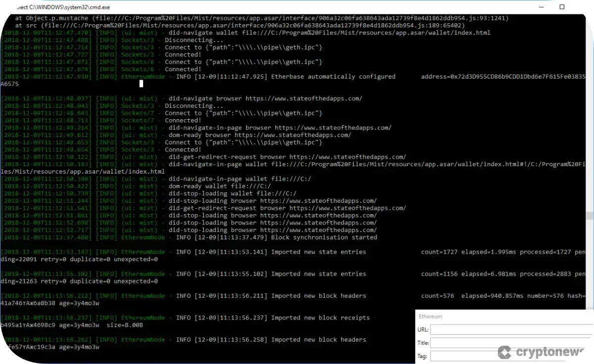This screenshot has width=594, height=364.
Task: Click the 'size=8.00B' text in log
Action: click(125, 325)
